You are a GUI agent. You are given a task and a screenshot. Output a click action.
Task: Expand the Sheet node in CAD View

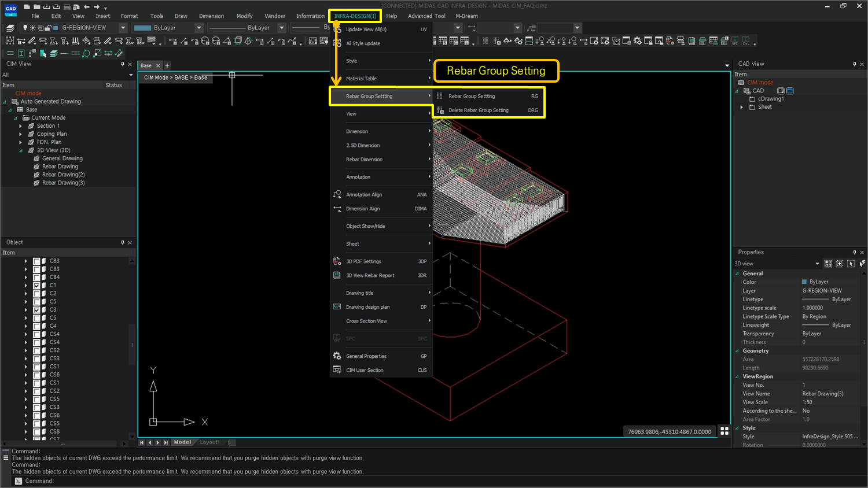pos(742,106)
